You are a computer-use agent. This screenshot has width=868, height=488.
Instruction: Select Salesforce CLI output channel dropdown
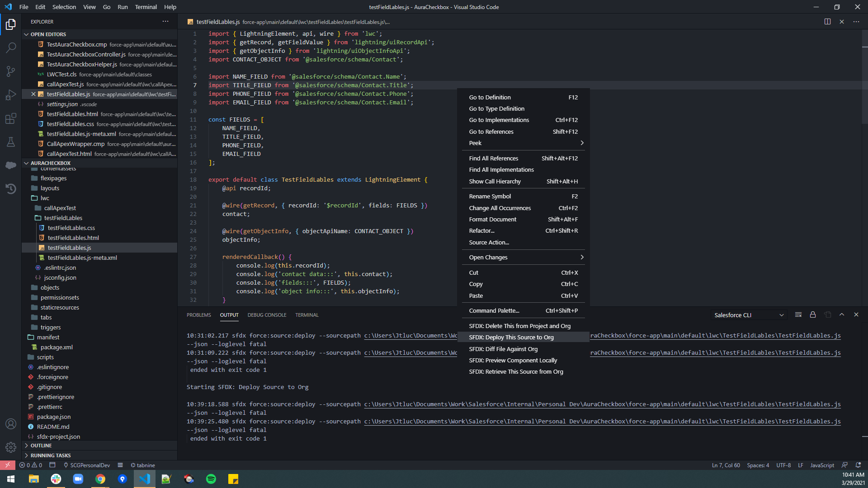coord(749,315)
